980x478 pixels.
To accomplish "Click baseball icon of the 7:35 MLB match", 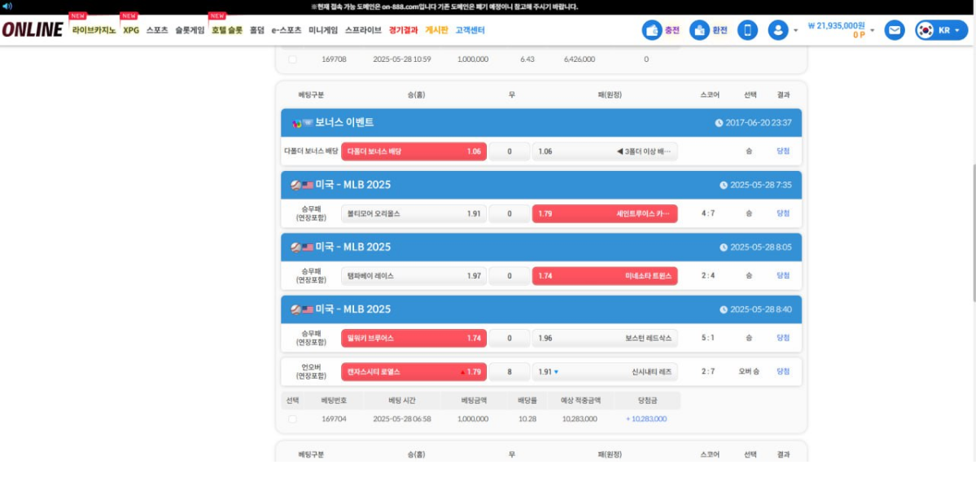I will (295, 185).
